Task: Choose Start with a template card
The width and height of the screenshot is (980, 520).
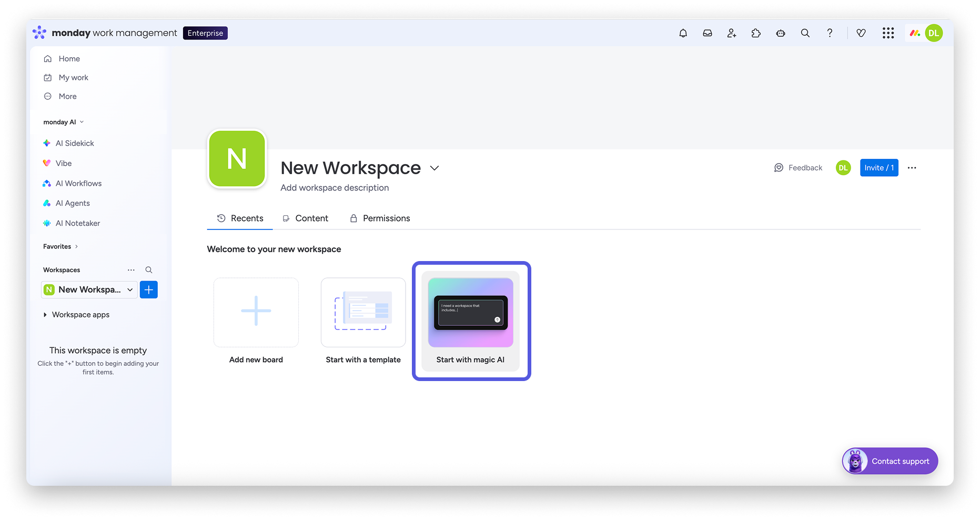Action: click(x=363, y=322)
